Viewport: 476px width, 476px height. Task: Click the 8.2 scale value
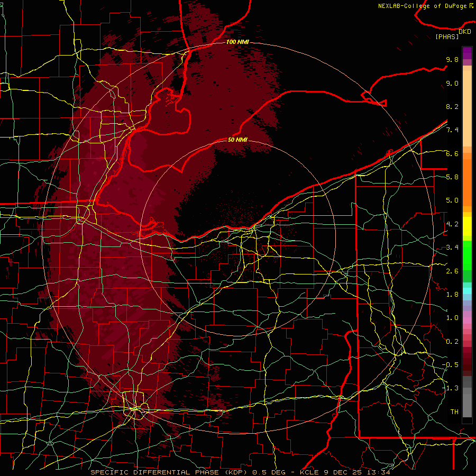coord(452,106)
